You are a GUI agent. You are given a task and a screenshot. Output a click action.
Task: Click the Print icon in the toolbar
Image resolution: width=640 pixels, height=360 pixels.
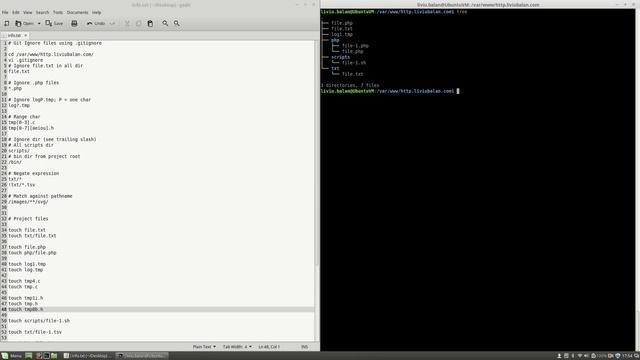tap(74, 23)
